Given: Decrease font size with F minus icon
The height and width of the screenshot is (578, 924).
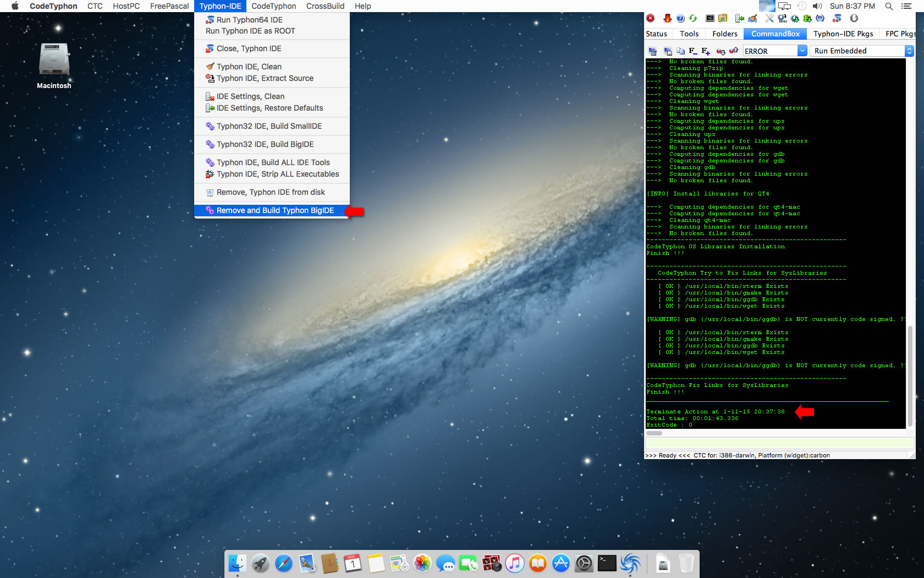Looking at the screenshot, I should [693, 51].
